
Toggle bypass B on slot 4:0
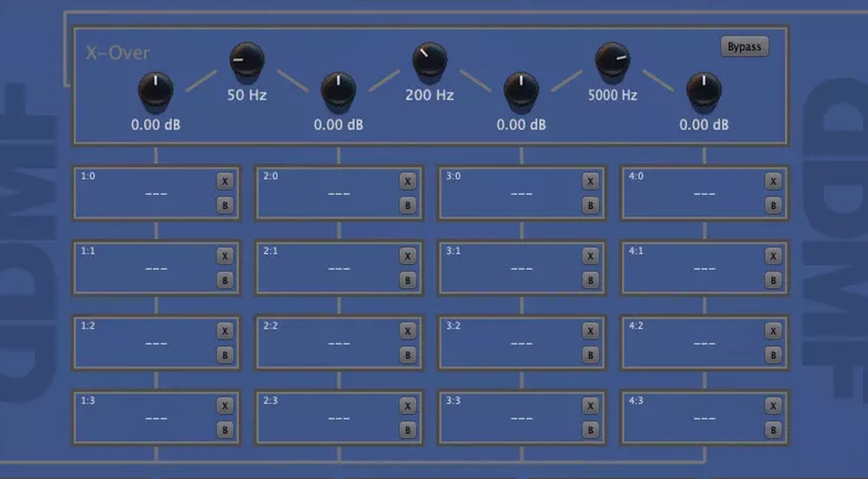pyautogui.click(x=773, y=206)
